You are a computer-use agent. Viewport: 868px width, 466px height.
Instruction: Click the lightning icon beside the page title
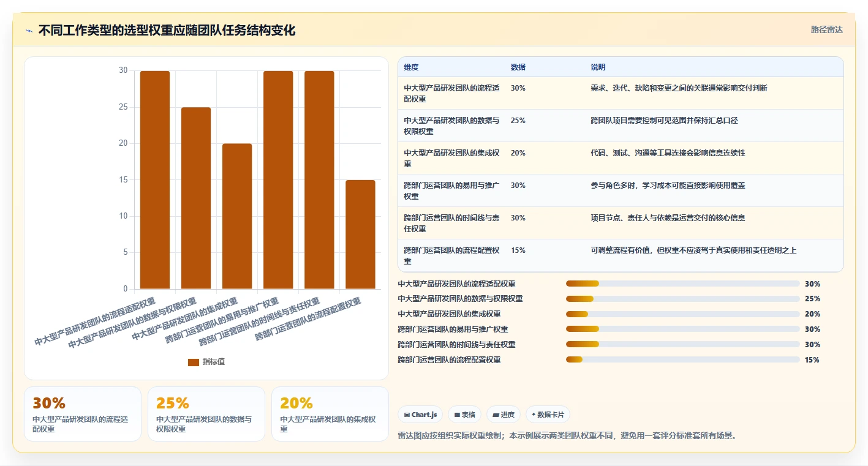(x=29, y=31)
